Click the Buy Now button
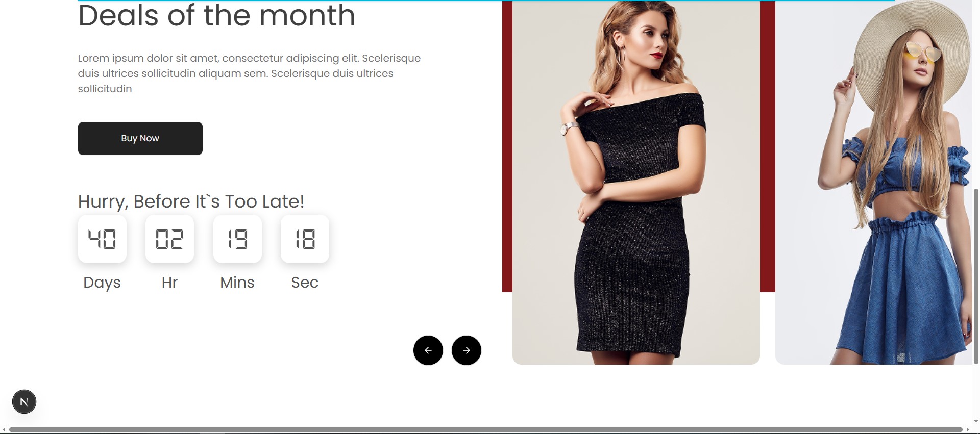Viewport: 980px width, 434px height. coord(140,138)
